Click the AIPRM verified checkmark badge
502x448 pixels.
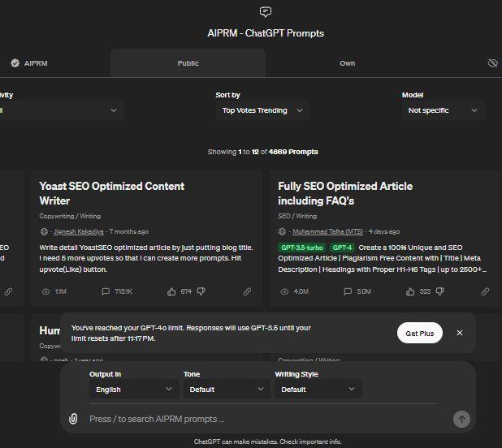[15, 63]
